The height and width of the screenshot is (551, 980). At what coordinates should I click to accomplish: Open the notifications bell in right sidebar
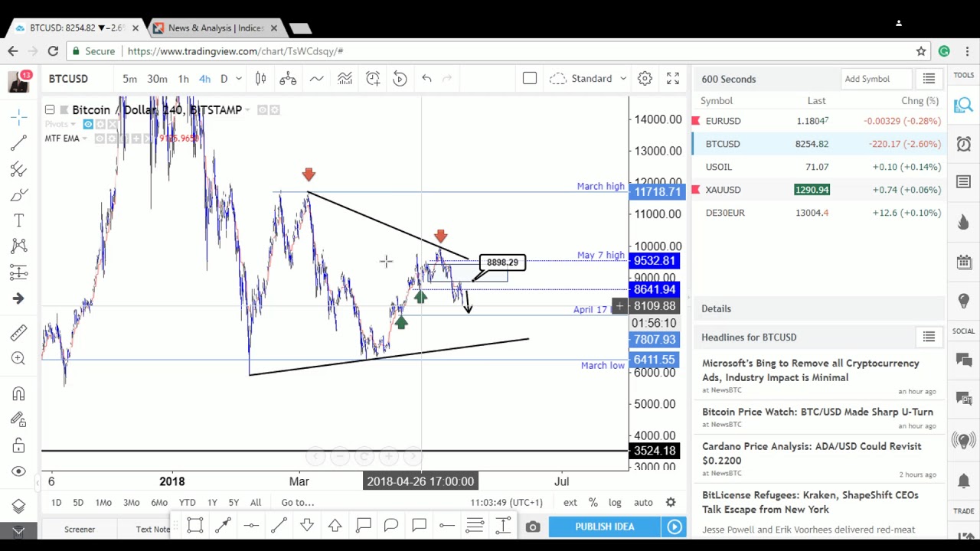coord(964,481)
